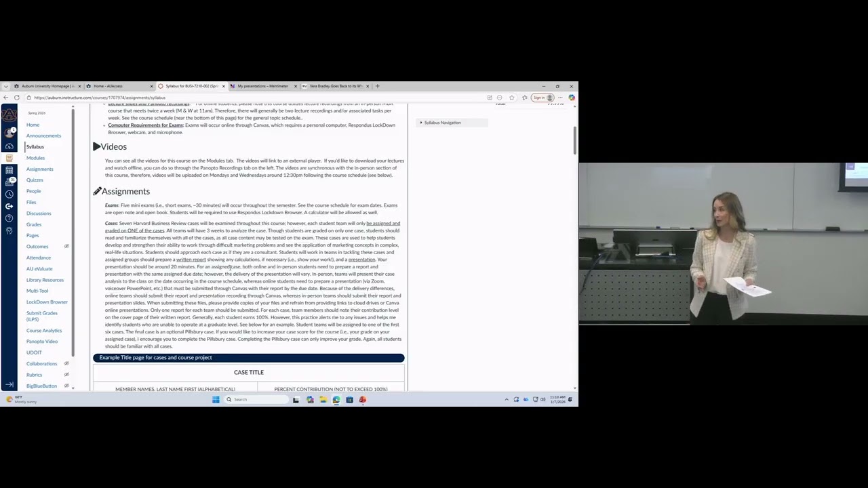Open the Help question mark icon
868x488 pixels.
(x=9, y=218)
